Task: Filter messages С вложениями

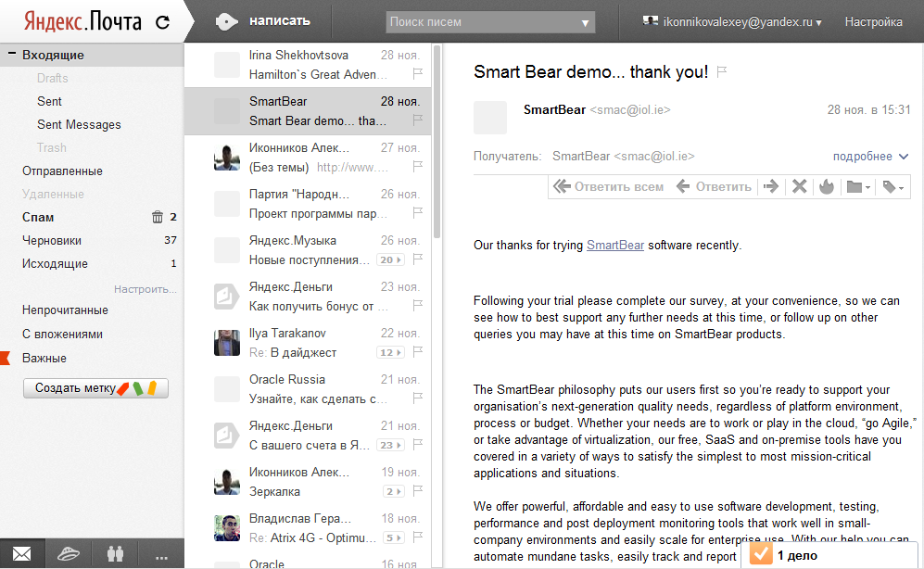Action: click(x=62, y=334)
